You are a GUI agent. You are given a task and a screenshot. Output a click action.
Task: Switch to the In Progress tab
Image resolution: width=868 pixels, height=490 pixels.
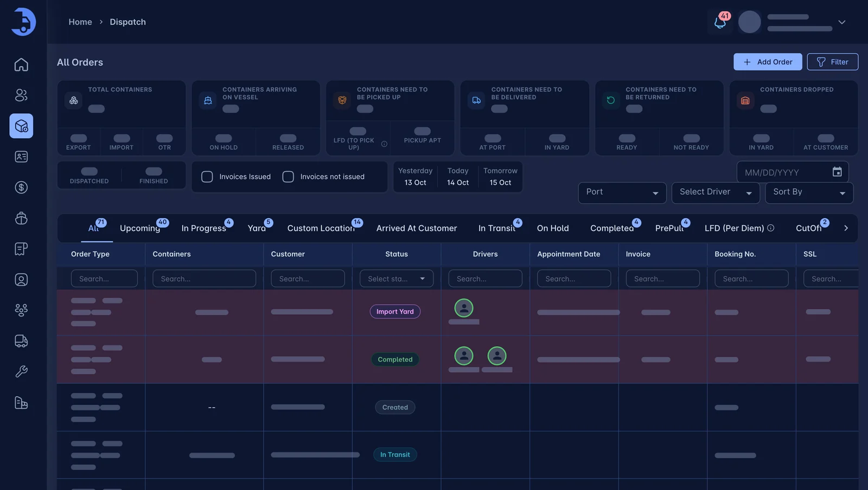(203, 228)
